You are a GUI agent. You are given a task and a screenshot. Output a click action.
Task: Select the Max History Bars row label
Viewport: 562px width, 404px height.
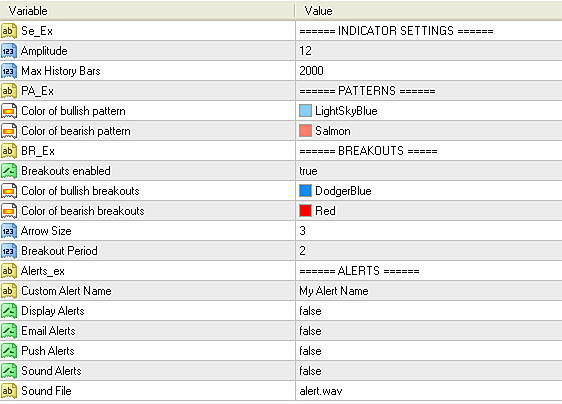(61, 71)
